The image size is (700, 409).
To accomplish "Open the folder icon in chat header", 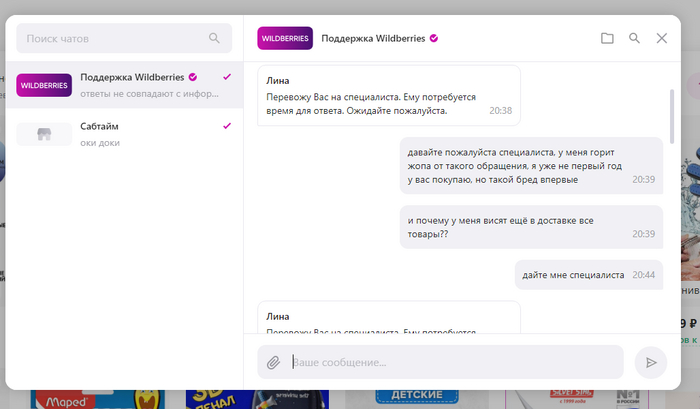I will (607, 38).
